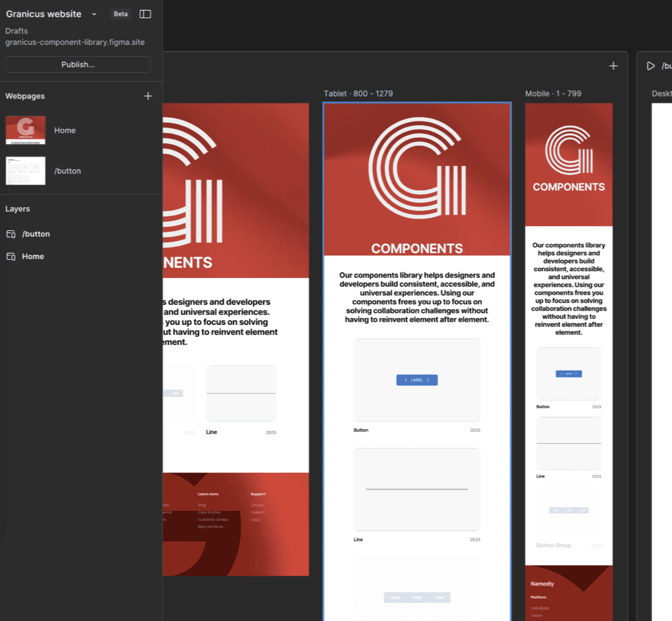Select the description paragraph in tablet frame
Screen dimensions: 672x621
pyautogui.click(x=417, y=297)
